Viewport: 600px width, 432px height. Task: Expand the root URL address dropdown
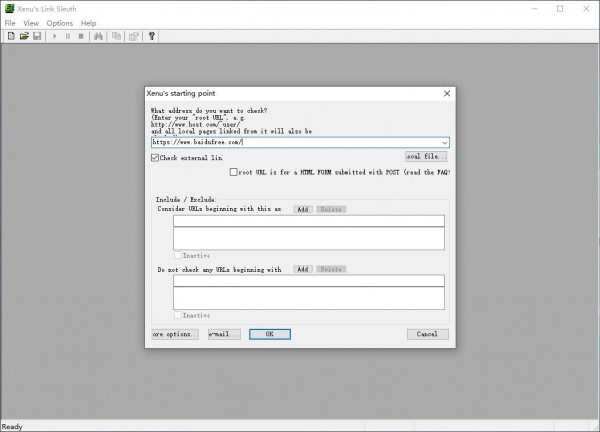[444, 142]
